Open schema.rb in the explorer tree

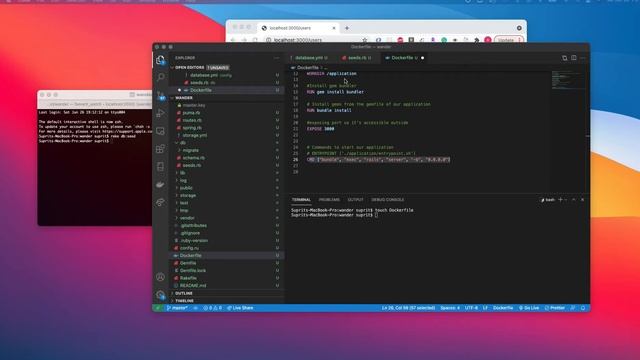227,158
